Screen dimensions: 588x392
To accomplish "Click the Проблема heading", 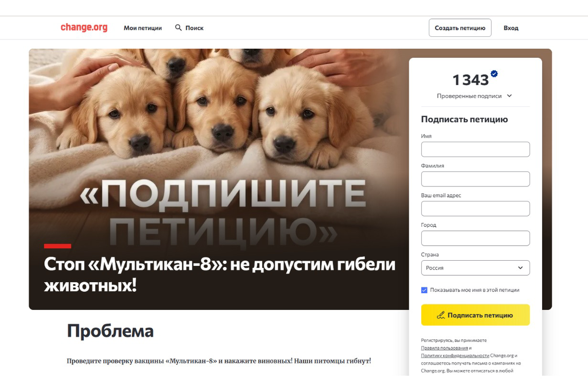I will pyautogui.click(x=110, y=331).
